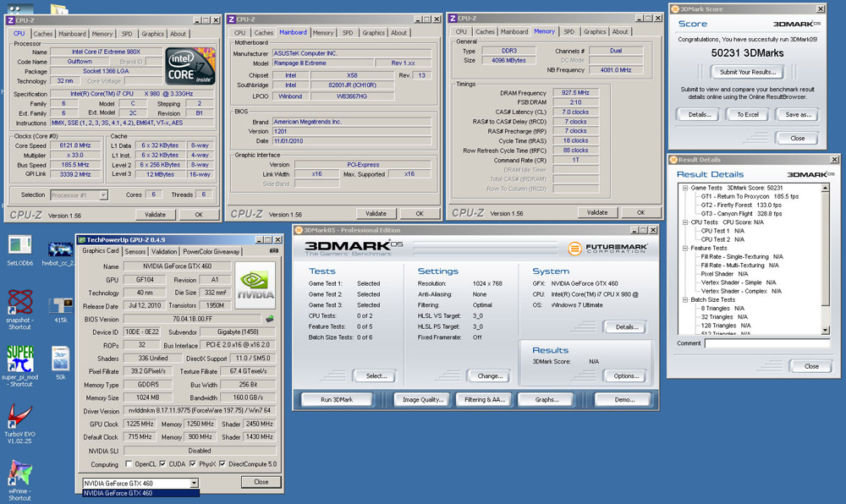
Task: Open the GPU selection dropdown in GPU-Z
Action: pos(195,483)
